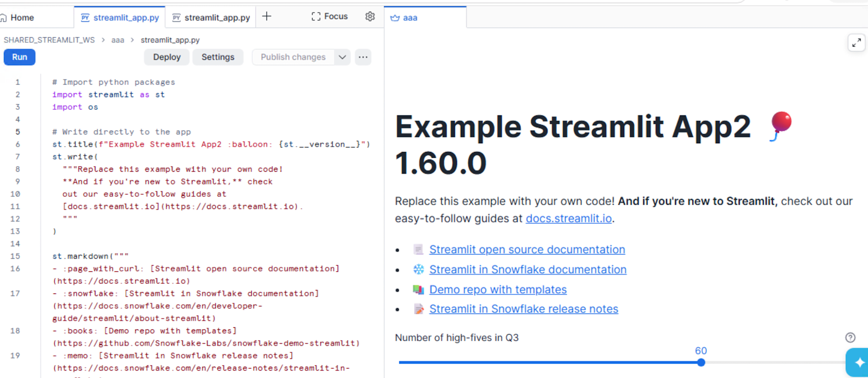Screen dimensions: 868x378
Task: Click the memo icon beside release notes
Action: coord(418,309)
